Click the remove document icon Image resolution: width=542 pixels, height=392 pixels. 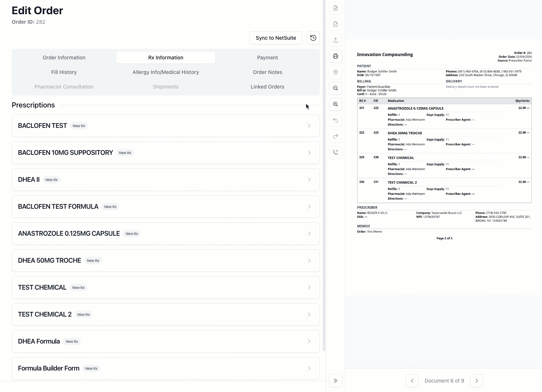click(335, 24)
